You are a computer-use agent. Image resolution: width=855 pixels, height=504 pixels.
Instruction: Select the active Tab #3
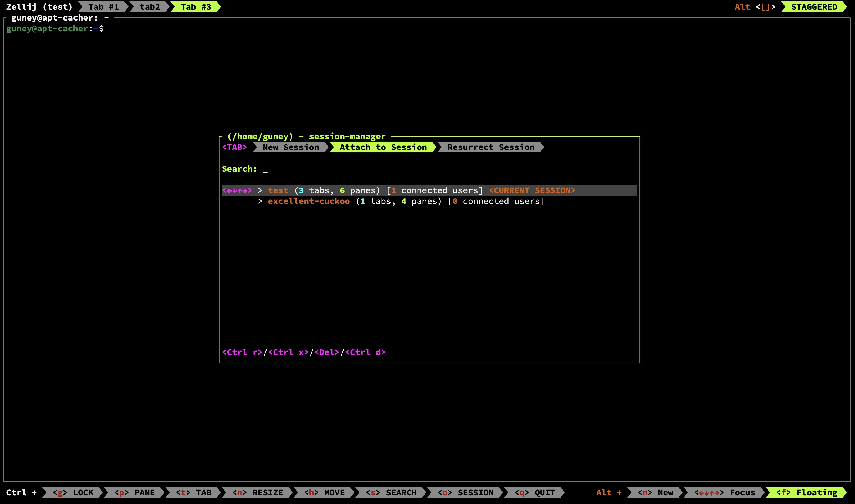coord(196,7)
